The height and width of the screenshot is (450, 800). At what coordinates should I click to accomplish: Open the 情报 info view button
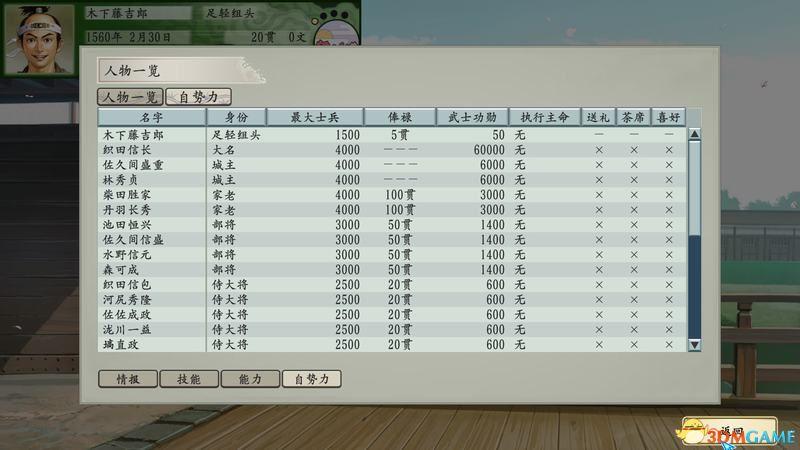point(128,379)
